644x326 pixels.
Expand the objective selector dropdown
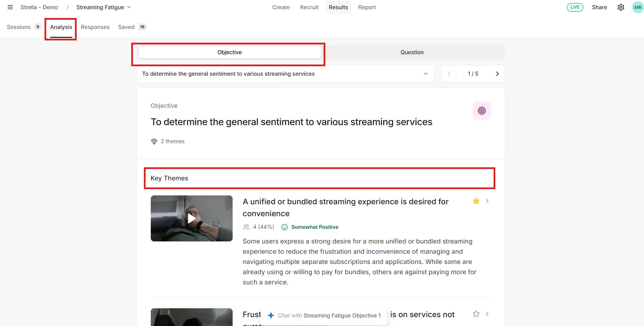286,74
